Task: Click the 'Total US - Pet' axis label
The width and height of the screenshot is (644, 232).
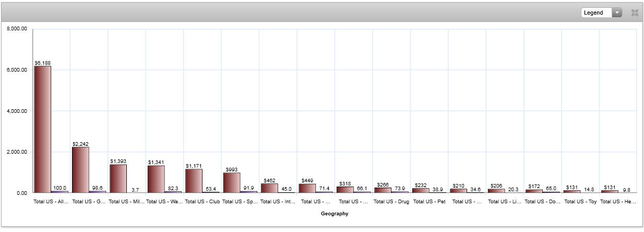Action: 429,201
